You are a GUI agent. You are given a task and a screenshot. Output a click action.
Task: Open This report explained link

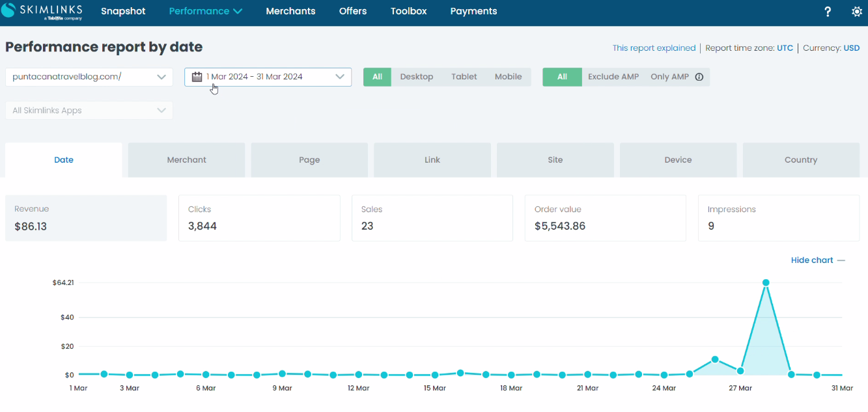(654, 48)
